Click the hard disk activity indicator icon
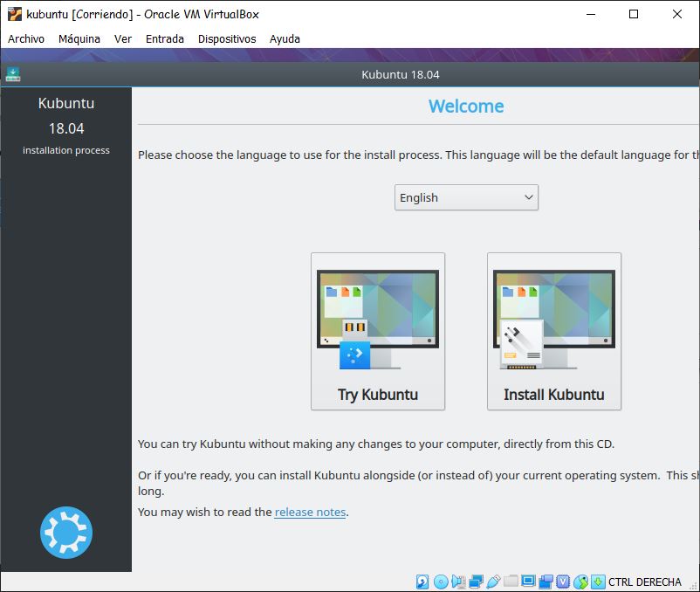 422,582
